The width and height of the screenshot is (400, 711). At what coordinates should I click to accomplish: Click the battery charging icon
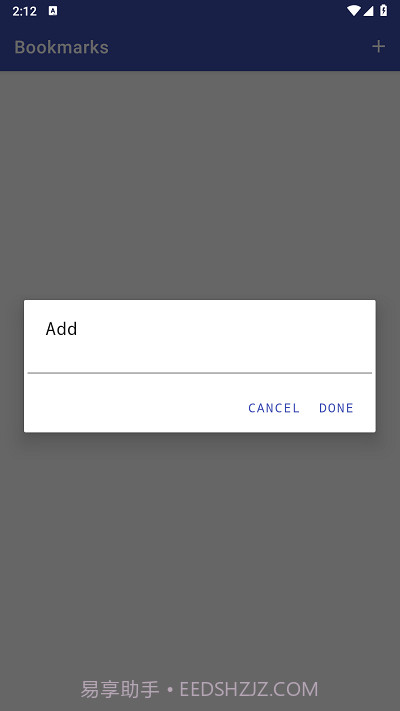pyautogui.click(x=384, y=11)
